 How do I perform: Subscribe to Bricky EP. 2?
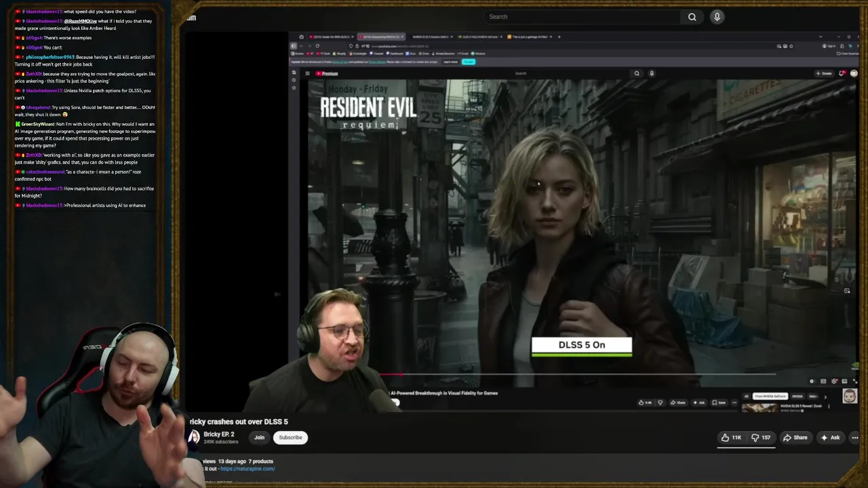(x=290, y=438)
